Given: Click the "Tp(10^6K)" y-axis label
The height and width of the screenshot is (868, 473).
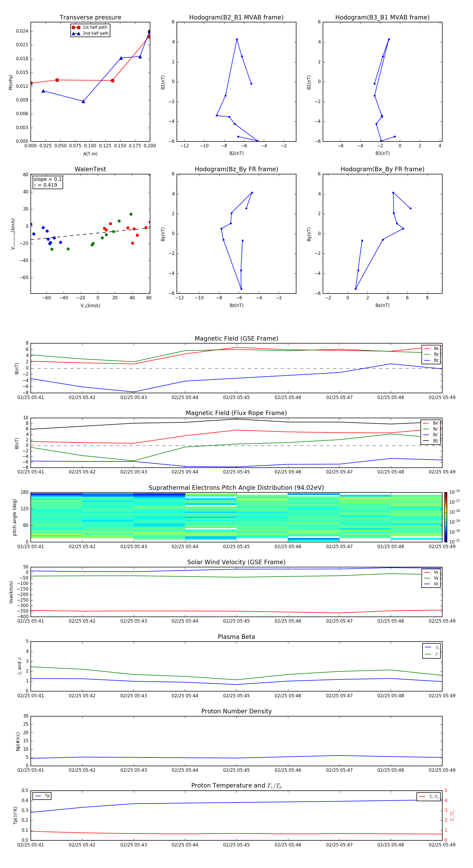Looking at the screenshot, I should [x=15, y=815].
